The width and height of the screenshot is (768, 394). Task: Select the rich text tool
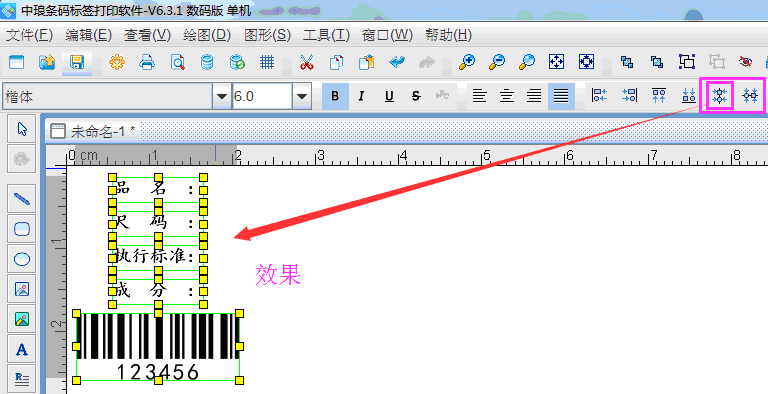tap(22, 379)
